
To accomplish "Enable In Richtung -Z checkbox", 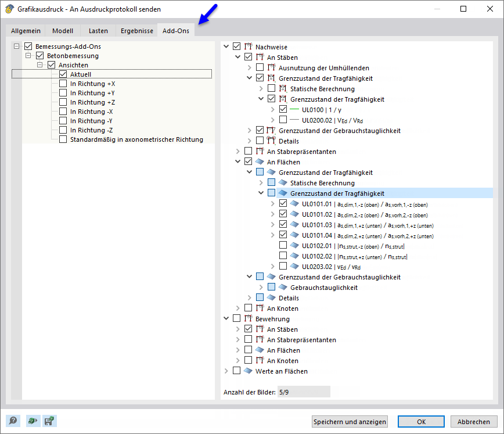I will [63, 130].
